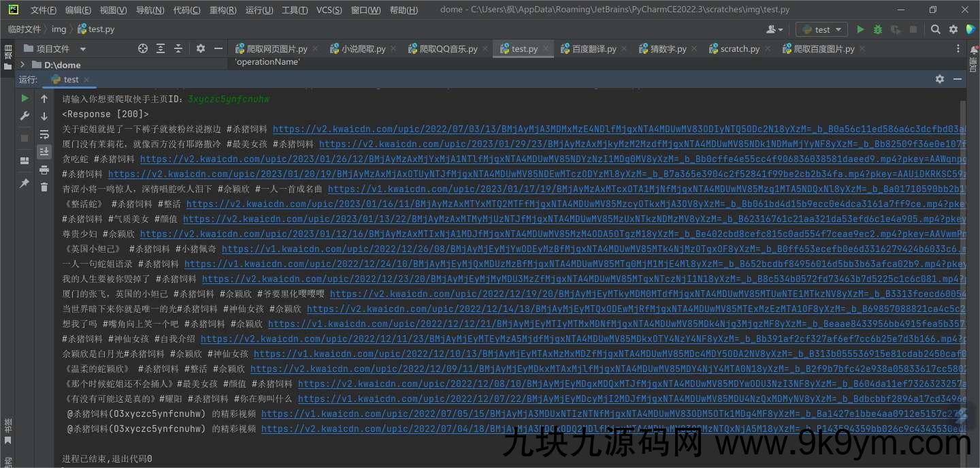
Task: Open the 运行(U) menu
Action: point(259,10)
